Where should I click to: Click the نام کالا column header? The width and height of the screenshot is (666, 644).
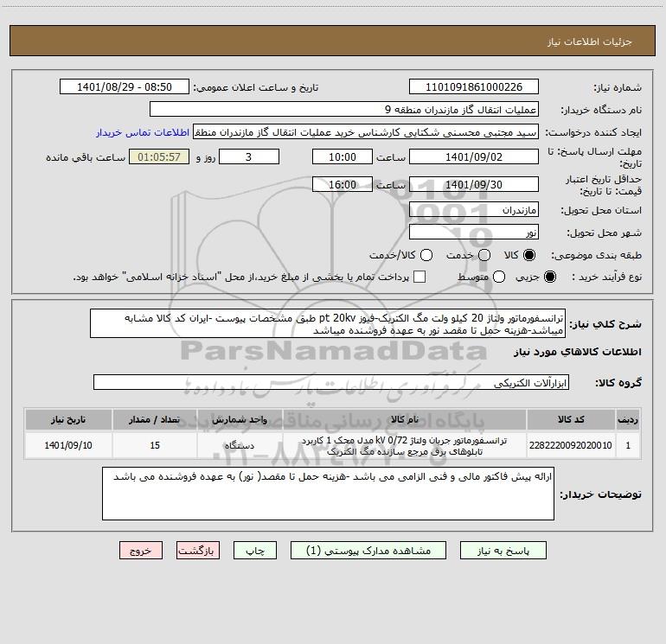coord(405,420)
